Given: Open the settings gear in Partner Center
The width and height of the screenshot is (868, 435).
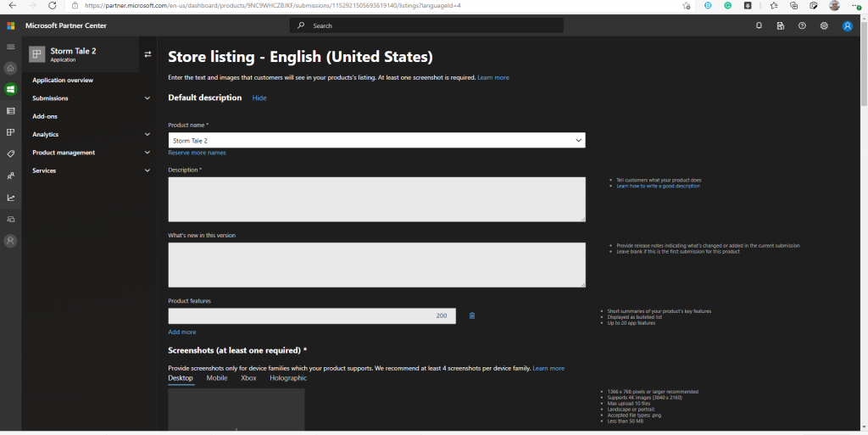Looking at the screenshot, I should [x=824, y=26].
